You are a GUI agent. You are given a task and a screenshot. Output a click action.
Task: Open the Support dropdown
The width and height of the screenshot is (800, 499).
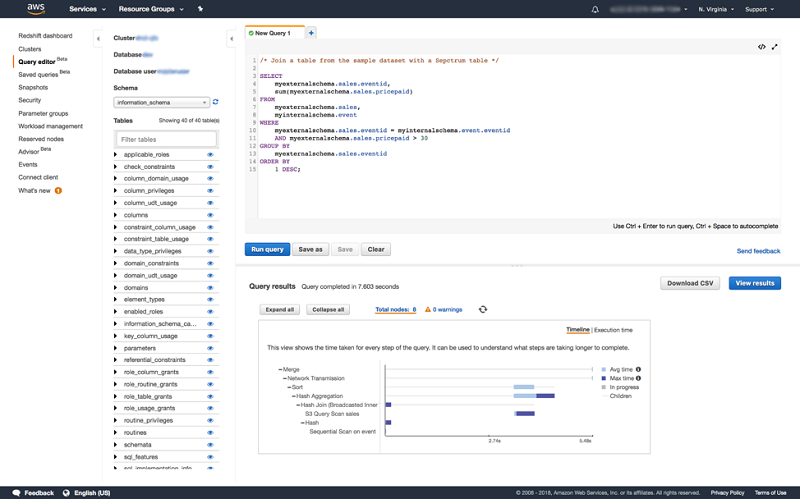pos(759,9)
